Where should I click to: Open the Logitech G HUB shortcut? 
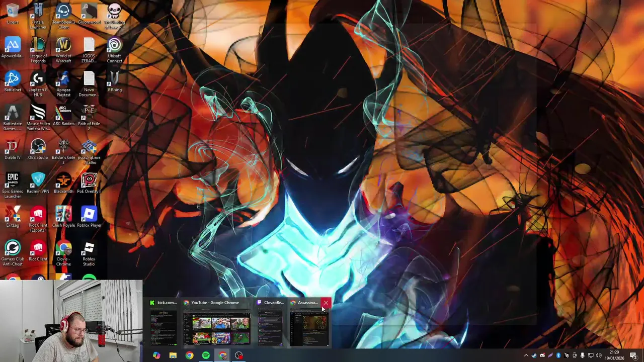pos(38,83)
